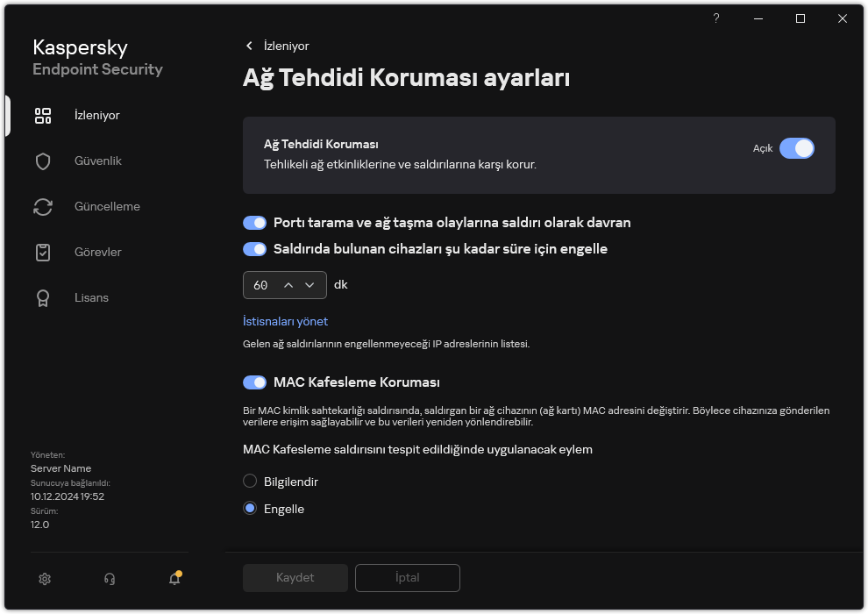Disable treating port scans as attacks
The height and width of the screenshot is (614, 868).
(254, 222)
